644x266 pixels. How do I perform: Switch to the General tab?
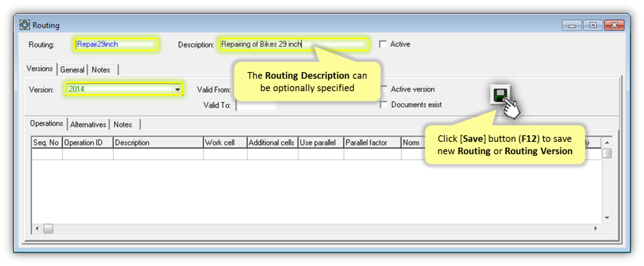pyautogui.click(x=72, y=69)
